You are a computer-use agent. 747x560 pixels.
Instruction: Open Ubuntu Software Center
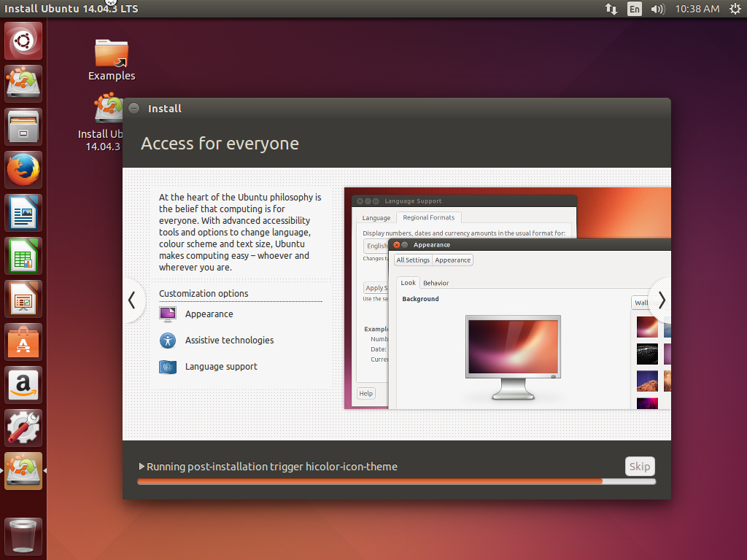tap(23, 342)
